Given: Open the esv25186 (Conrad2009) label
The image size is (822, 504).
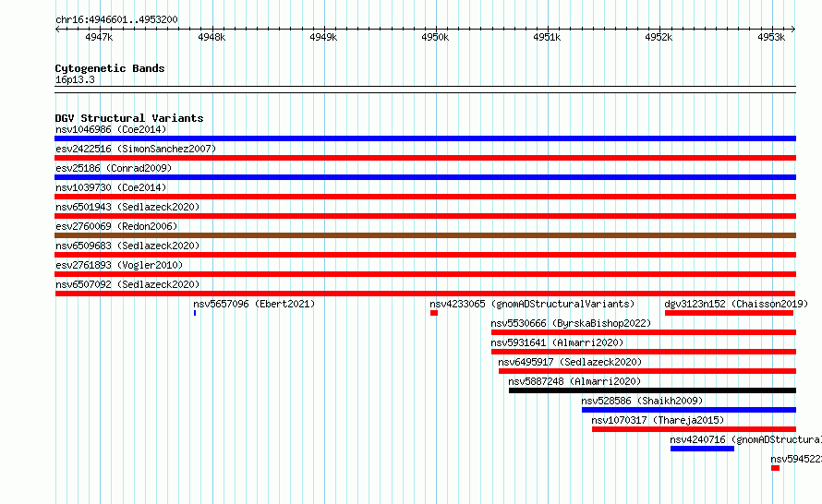Looking at the screenshot, I should coord(114,168).
